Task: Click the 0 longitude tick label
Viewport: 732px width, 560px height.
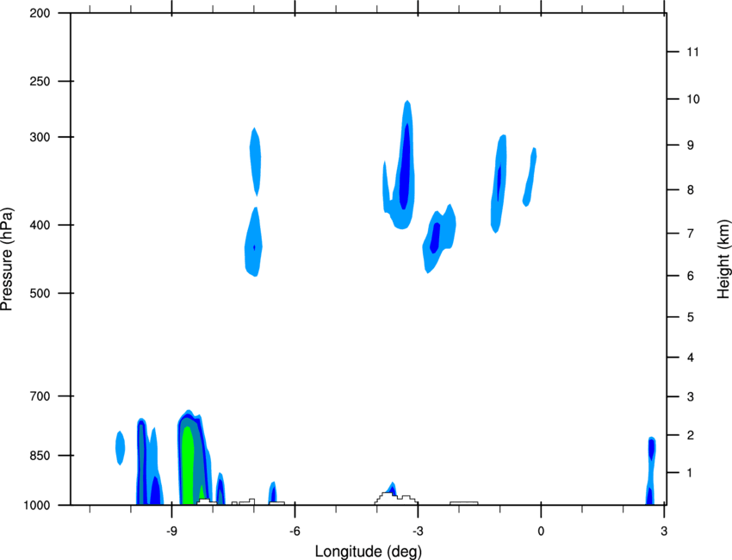Action: point(541,531)
